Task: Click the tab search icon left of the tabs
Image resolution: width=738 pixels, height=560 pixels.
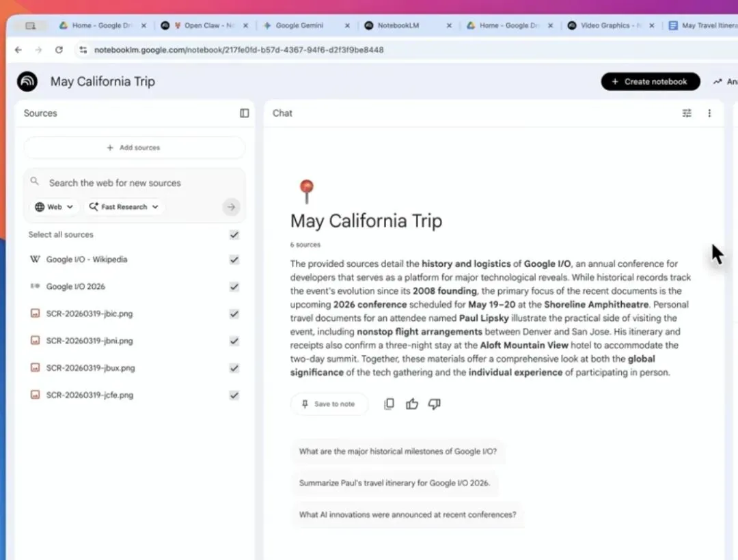Action: click(x=31, y=25)
